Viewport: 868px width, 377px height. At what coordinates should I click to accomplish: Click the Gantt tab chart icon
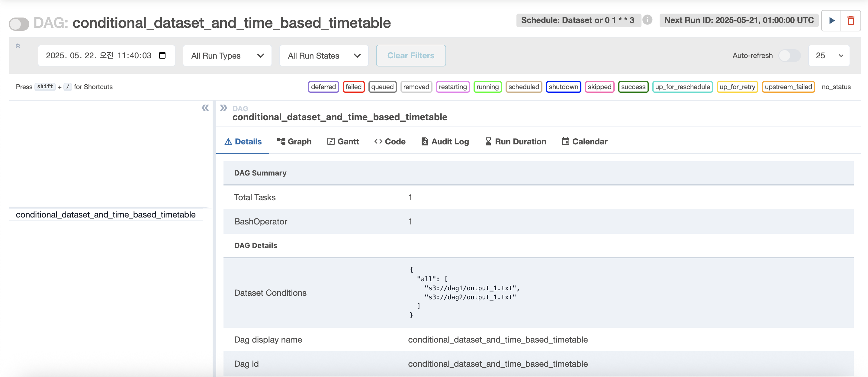[x=331, y=141]
